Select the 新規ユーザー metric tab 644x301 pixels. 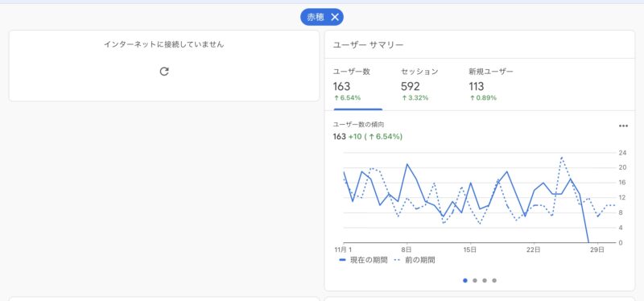tap(491, 86)
